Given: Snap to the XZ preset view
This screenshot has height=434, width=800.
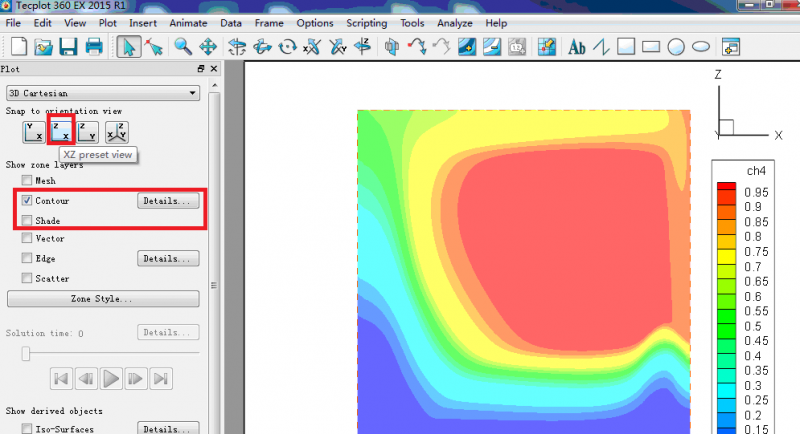Looking at the screenshot, I should point(61,132).
